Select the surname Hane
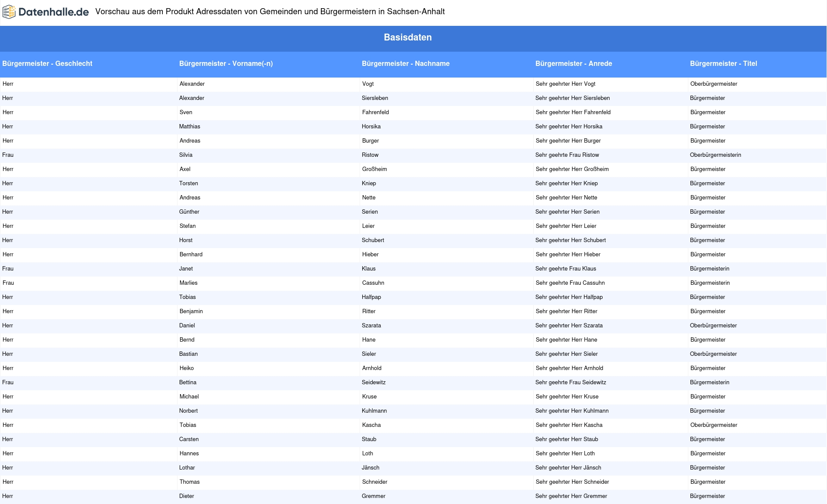This screenshot has width=827, height=504. [369, 340]
